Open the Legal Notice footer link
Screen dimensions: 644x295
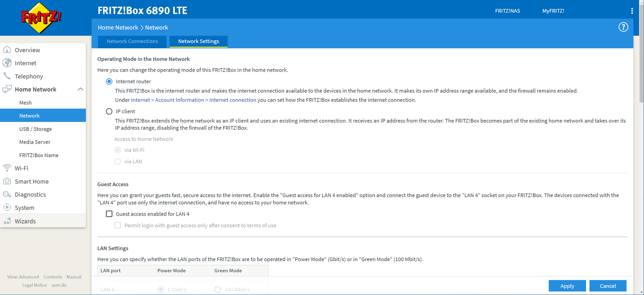[x=34, y=285]
